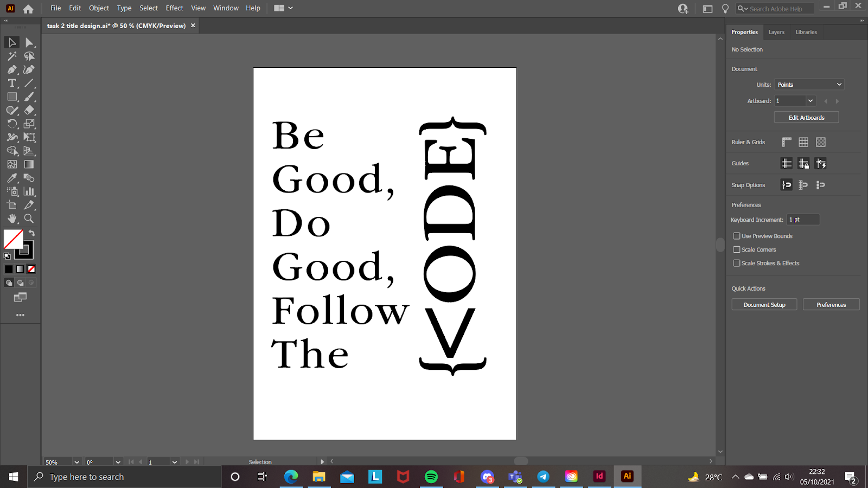Screen dimensions: 868x488
Task: Select the Gradient tool
Action: [29, 164]
